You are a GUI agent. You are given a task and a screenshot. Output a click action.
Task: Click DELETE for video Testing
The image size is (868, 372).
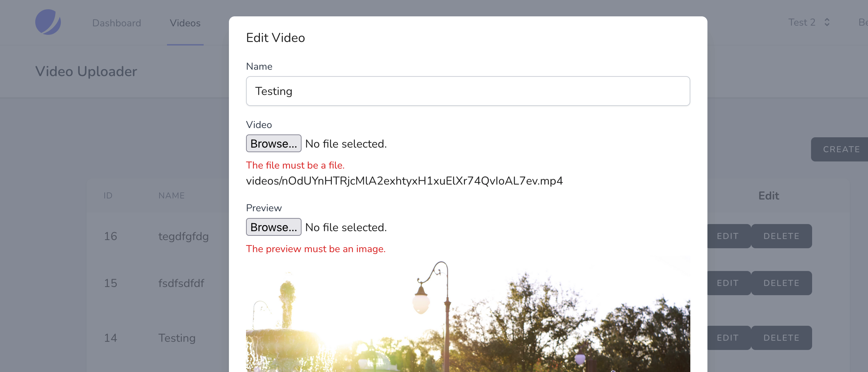tap(781, 338)
